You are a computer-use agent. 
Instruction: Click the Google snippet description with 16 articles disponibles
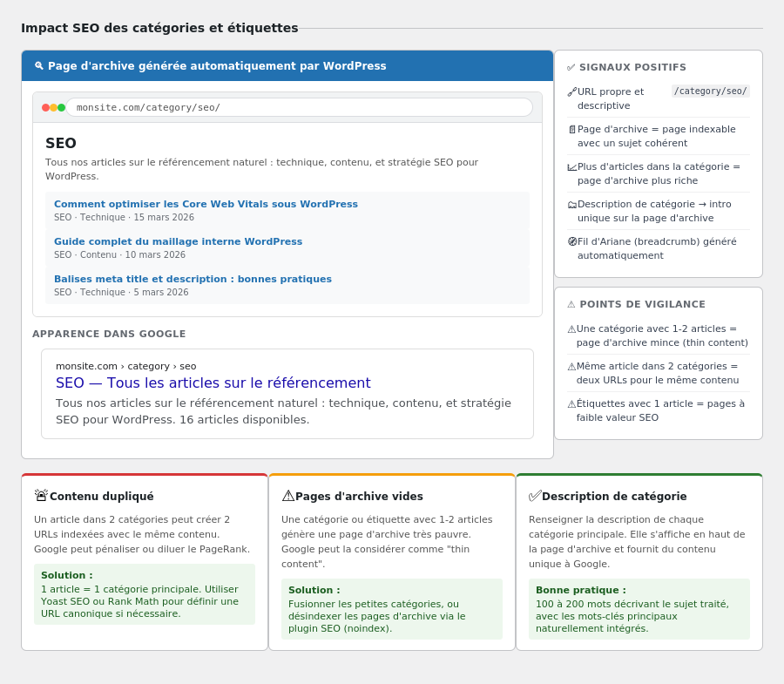283,411
